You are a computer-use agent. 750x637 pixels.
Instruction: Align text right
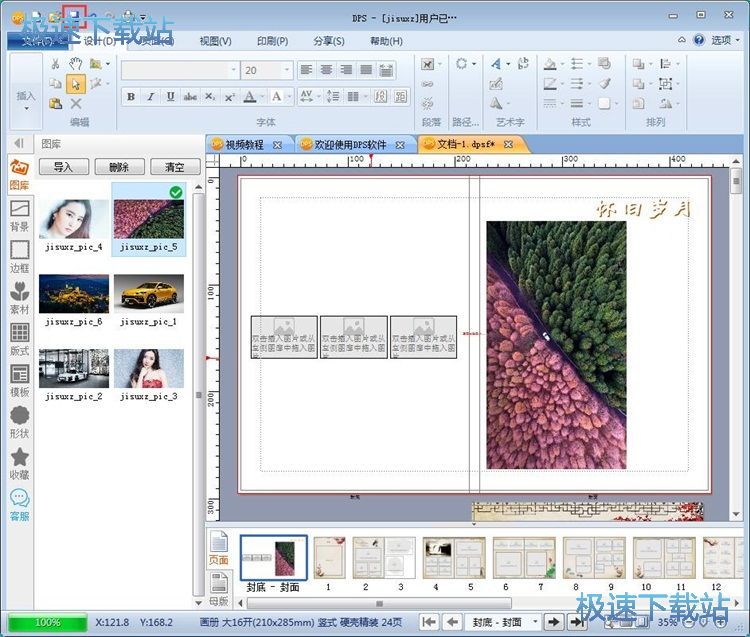point(346,70)
